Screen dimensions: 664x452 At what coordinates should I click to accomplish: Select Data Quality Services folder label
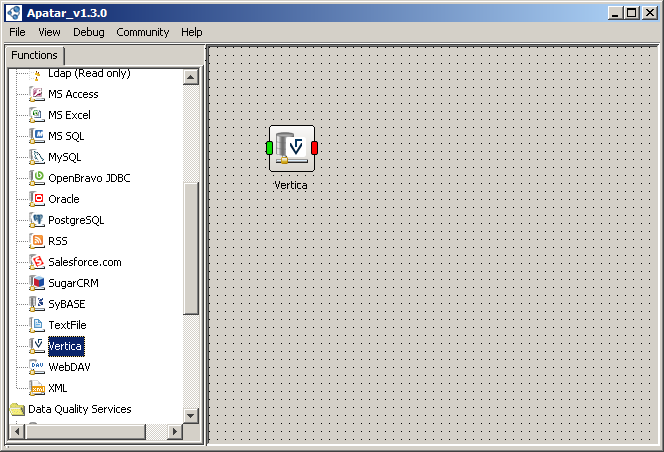pos(80,409)
